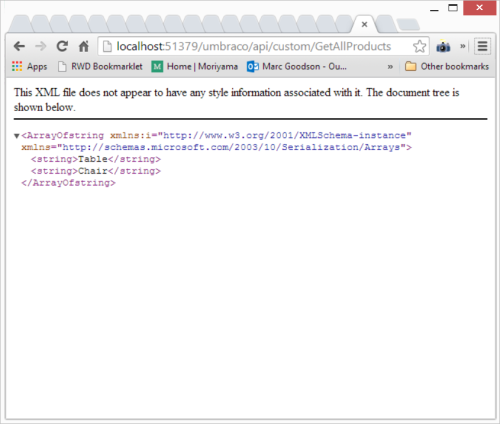Expand the bookmarks bar overflow chevron
The width and height of the screenshot is (500, 424).
pos(390,67)
